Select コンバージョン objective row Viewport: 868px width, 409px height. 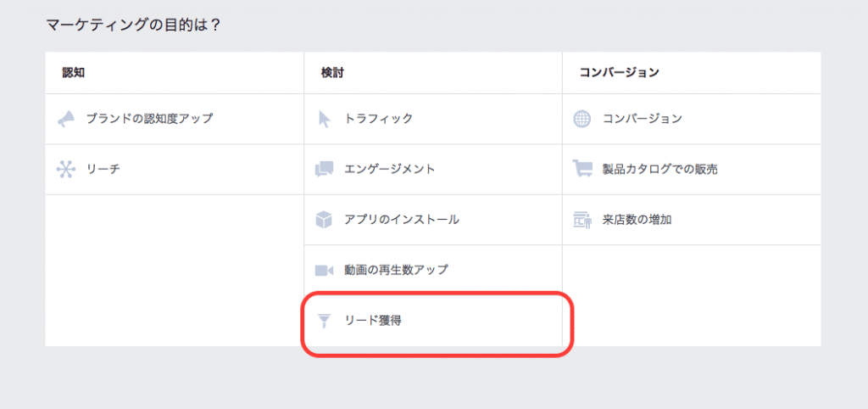point(692,119)
